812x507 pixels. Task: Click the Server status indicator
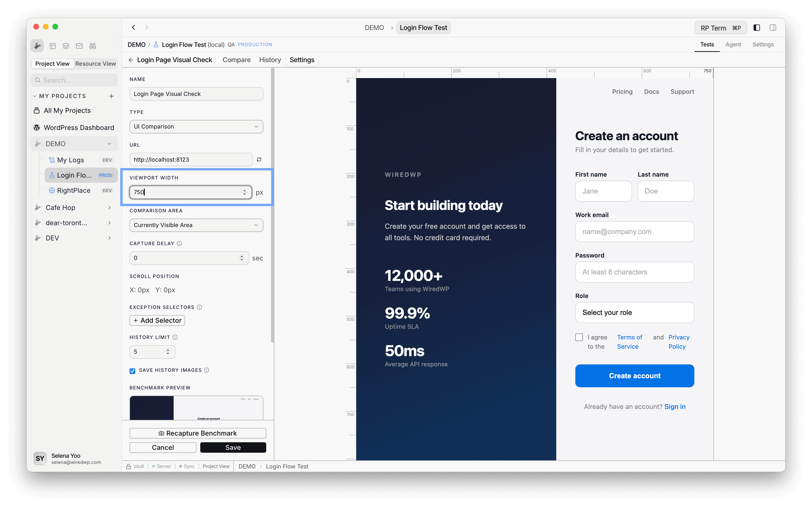161,467
